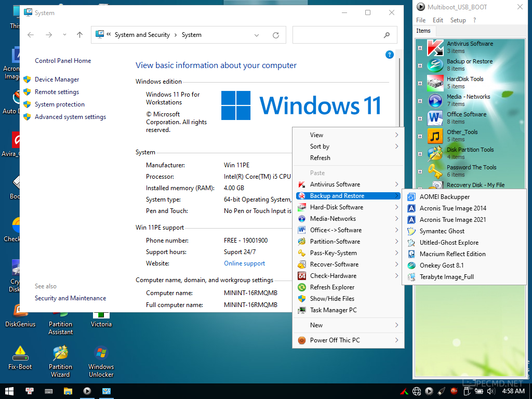Open Partition-Software context menu entry
Image resolution: width=532 pixels, height=399 pixels.
[x=348, y=242]
